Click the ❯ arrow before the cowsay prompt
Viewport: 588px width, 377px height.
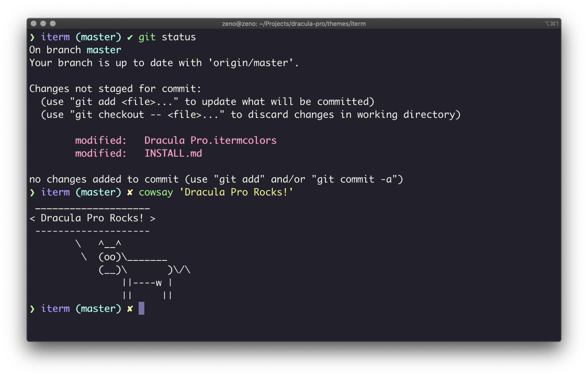[32, 192]
